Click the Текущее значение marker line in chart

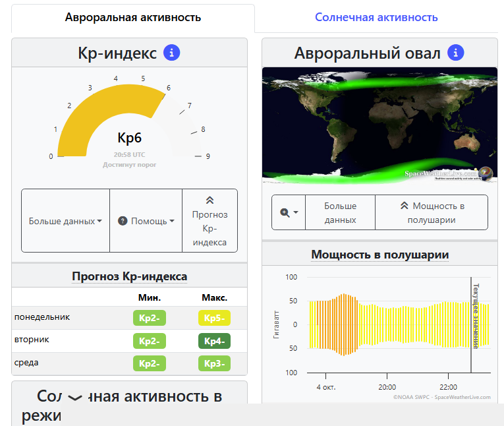point(471,324)
